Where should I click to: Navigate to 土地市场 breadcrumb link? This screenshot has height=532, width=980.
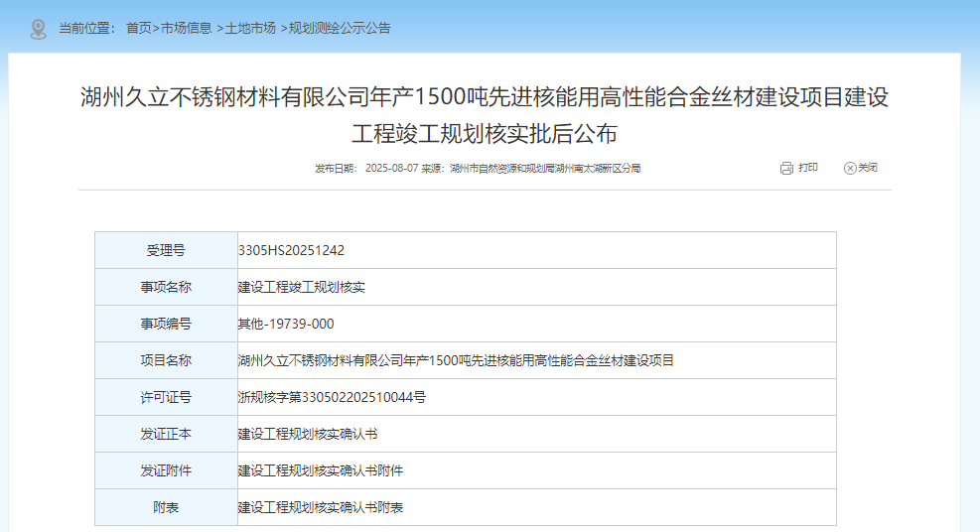[250, 28]
